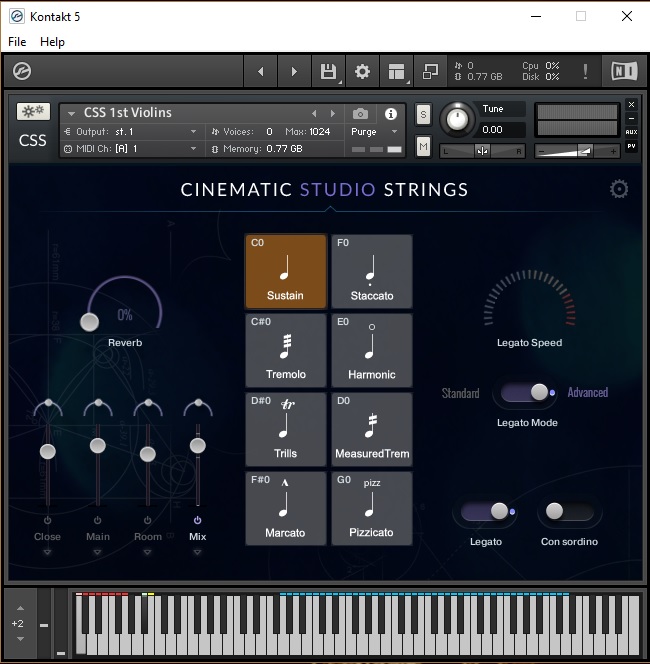
Task: Open the MIDI Ch channel dropdown
Action: 132,149
